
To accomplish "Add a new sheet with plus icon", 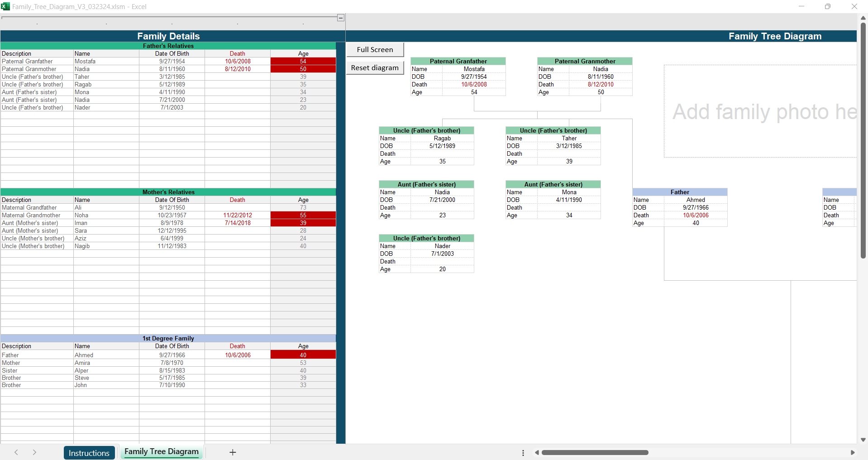I will point(233,452).
